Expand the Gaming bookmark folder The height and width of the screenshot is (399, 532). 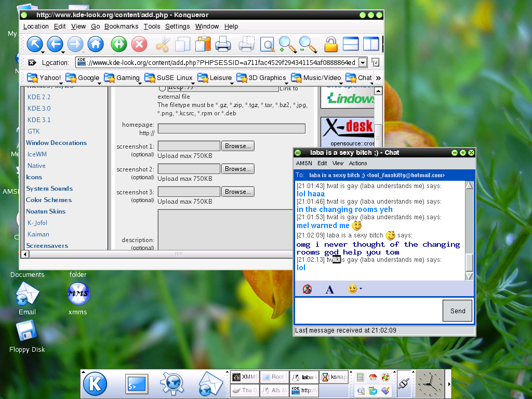122,78
